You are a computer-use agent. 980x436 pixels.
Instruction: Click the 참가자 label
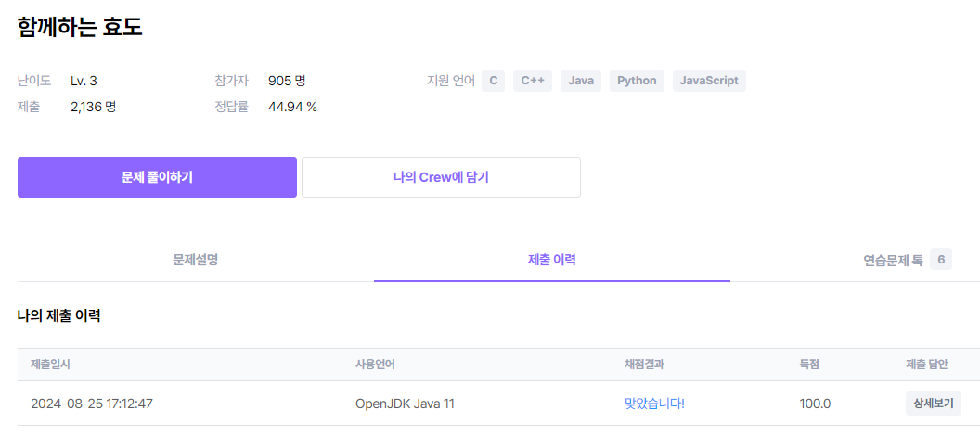(x=231, y=81)
